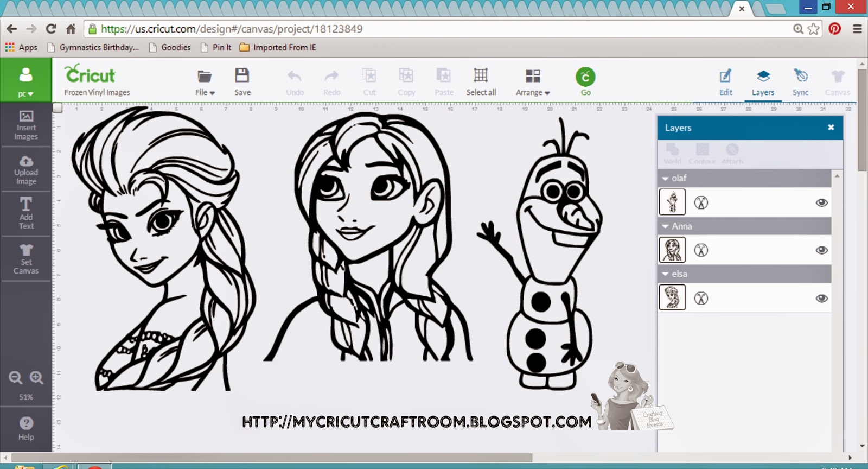Hide the Anna layer with eye icon
Image resolution: width=868 pixels, height=469 pixels.
tap(822, 250)
